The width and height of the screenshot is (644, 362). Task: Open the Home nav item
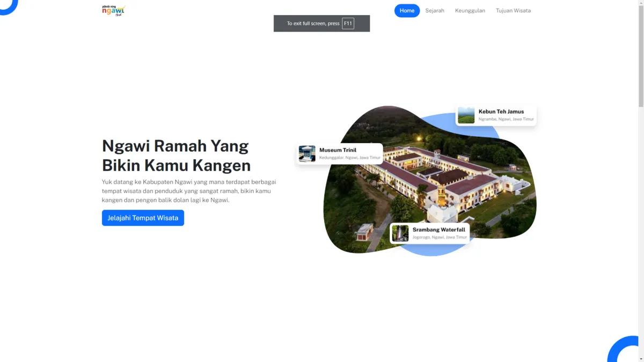(x=407, y=11)
